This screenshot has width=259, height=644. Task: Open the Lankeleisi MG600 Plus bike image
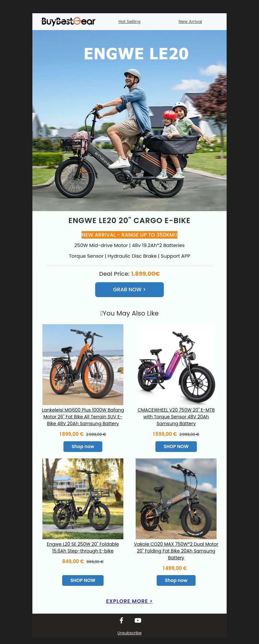[83, 365]
